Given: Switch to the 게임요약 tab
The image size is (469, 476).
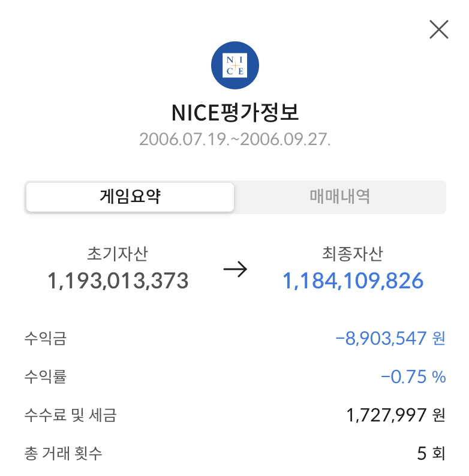Looking at the screenshot, I should tap(130, 197).
